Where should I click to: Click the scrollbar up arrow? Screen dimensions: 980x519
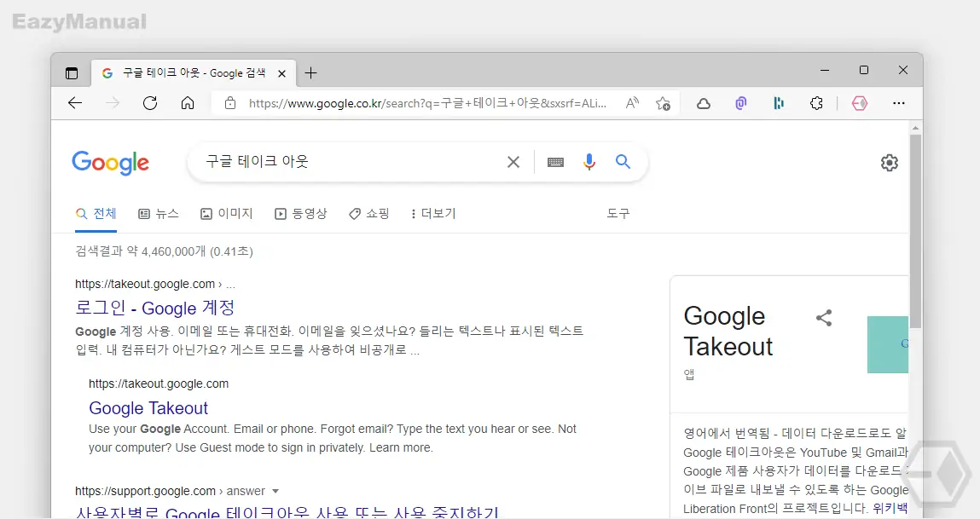(915, 128)
